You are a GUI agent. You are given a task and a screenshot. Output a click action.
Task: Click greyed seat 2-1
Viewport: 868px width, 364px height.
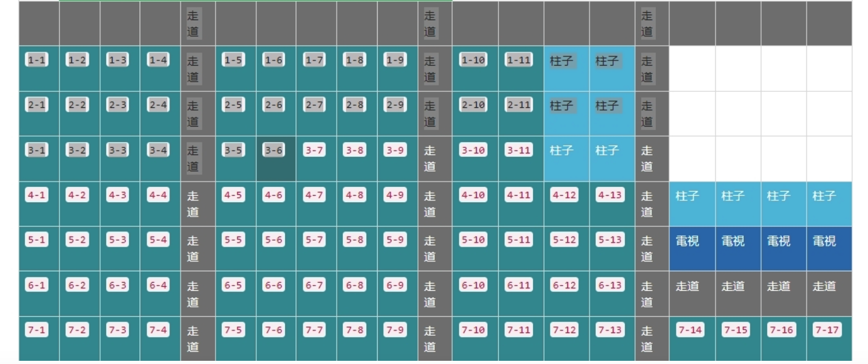pyautogui.click(x=36, y=105)
